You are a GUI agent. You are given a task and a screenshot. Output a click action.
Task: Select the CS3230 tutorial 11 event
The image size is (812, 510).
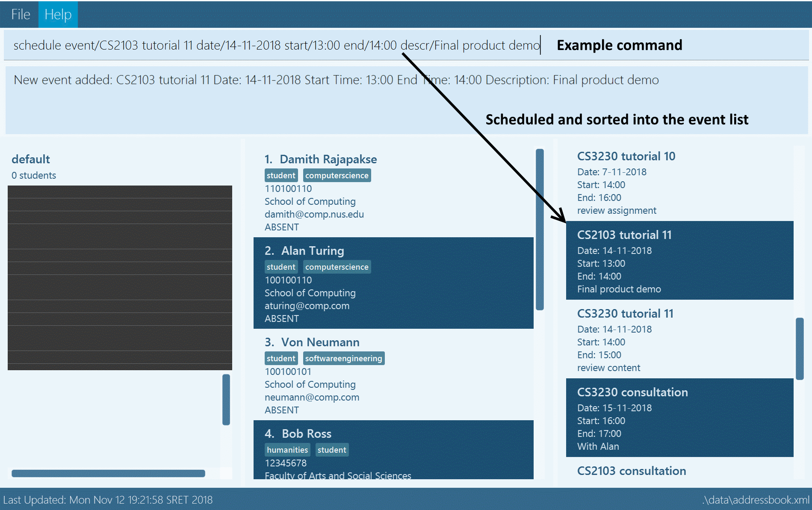680,339
